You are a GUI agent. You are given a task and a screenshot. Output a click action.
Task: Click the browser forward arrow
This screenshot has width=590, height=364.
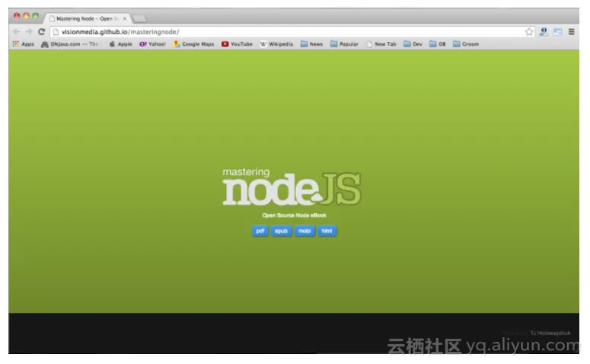[29, 32]
